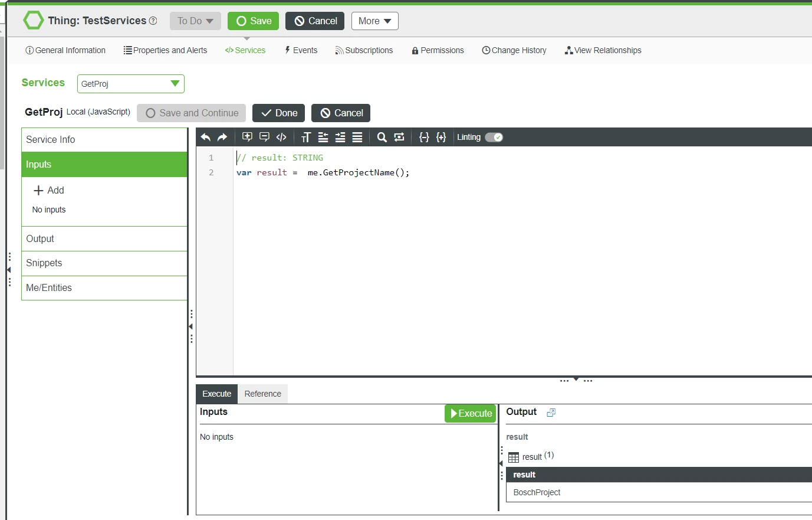Viewport: 812px width, 520px height.
Task: Click the Done button
Action: [278, 113]
